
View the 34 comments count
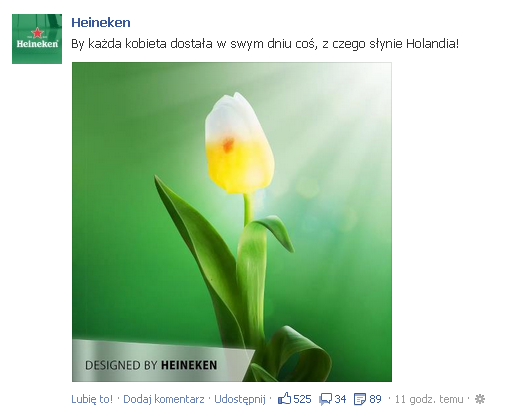(340, 399)
